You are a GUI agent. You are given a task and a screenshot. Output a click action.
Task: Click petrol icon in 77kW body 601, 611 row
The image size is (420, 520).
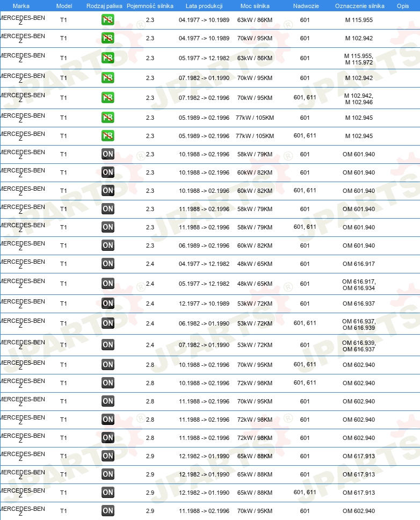(x=108, y=135)
